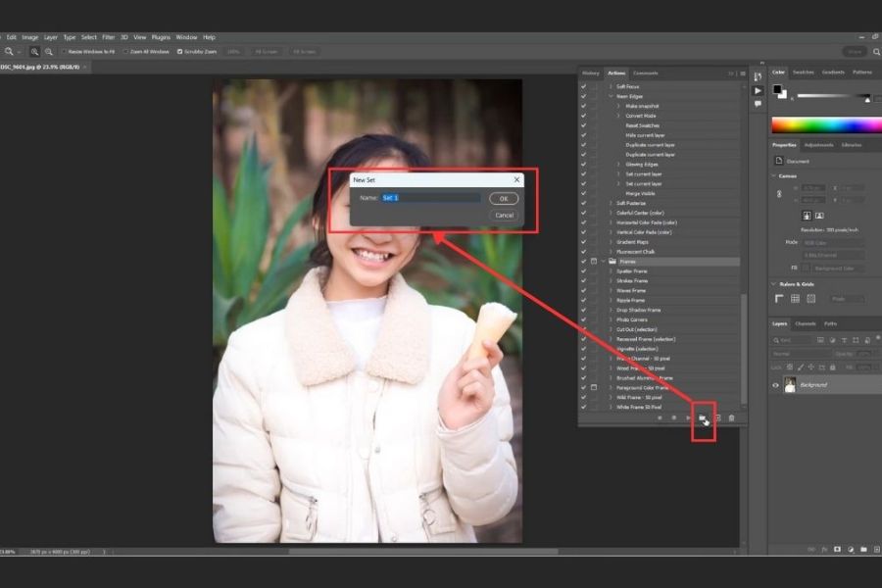Switch to the Channels tab
The image size is (882, 588).
pyautogui.click(x=805, y=323)
